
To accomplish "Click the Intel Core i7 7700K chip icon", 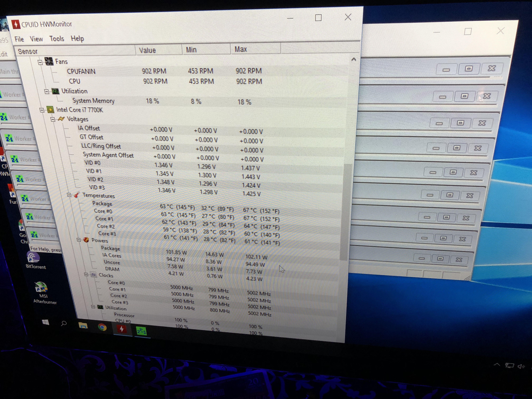I will coord(50,110).
